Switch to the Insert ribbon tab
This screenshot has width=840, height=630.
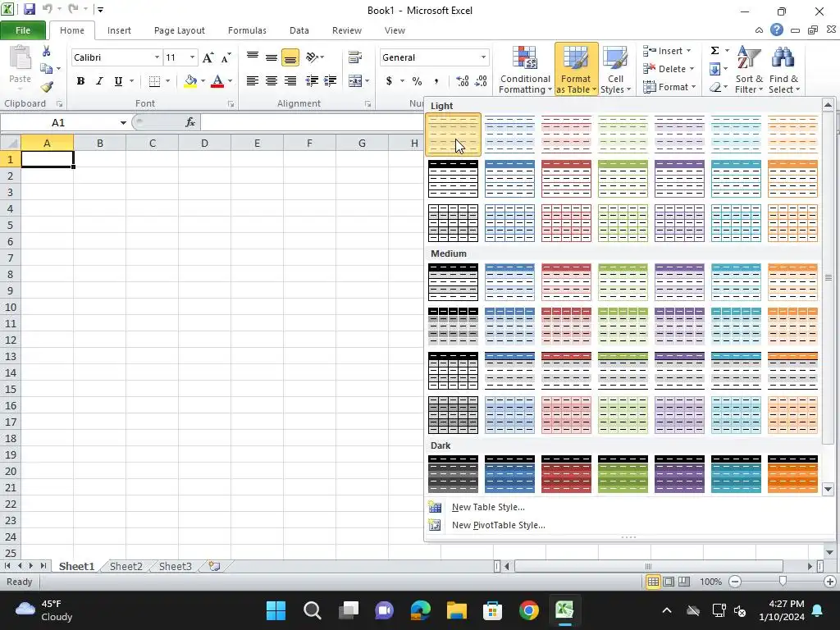click(x=119, y=30)
